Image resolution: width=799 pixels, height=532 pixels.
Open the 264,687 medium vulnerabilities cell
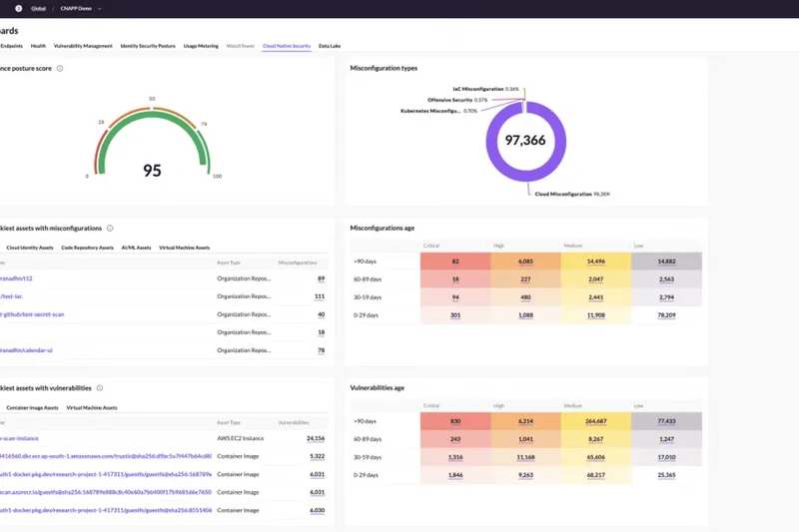tap(595, 421)
